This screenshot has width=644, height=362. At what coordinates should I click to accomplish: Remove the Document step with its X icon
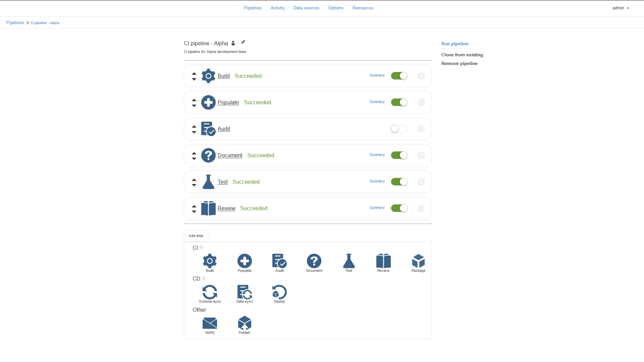point(421,155)
